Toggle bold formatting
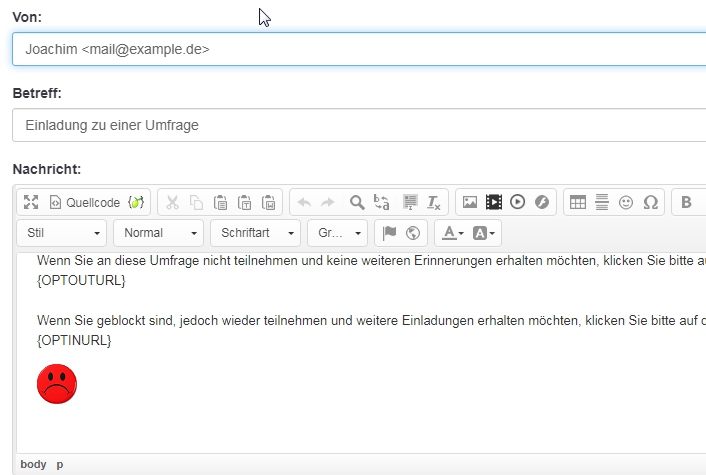The width and height of the screenshot is (706, 475). [686, 202]
